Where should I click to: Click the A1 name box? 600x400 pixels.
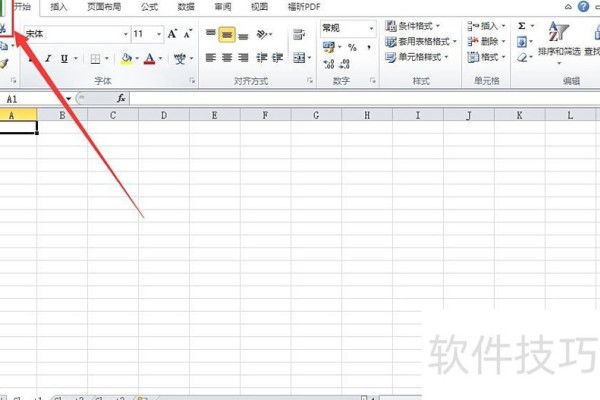(x=32, y=99)
